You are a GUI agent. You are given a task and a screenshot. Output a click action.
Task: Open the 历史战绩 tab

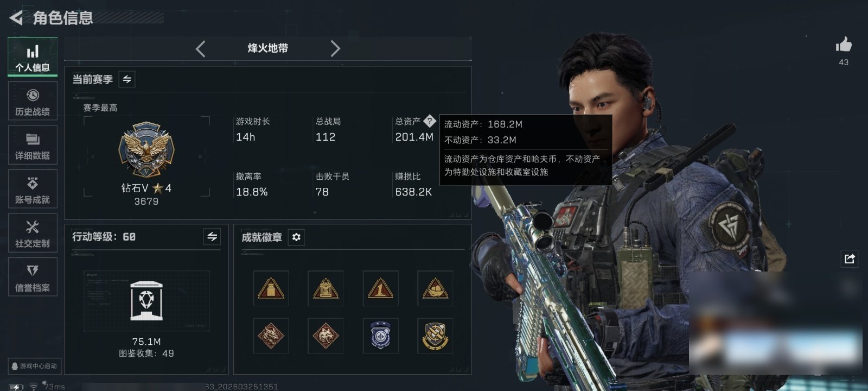pos(33,102)
